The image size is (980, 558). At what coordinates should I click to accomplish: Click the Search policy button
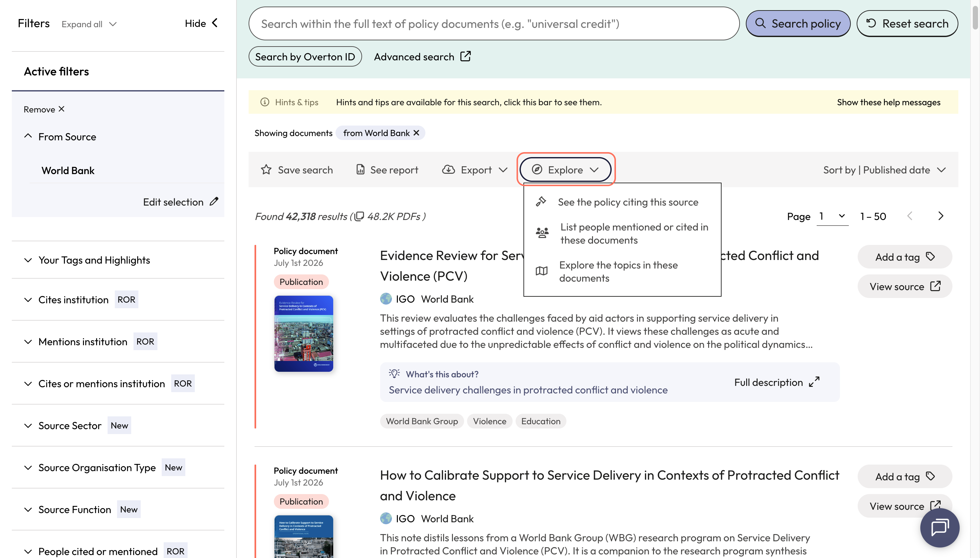pyautogui.click(x=798, y=23)
